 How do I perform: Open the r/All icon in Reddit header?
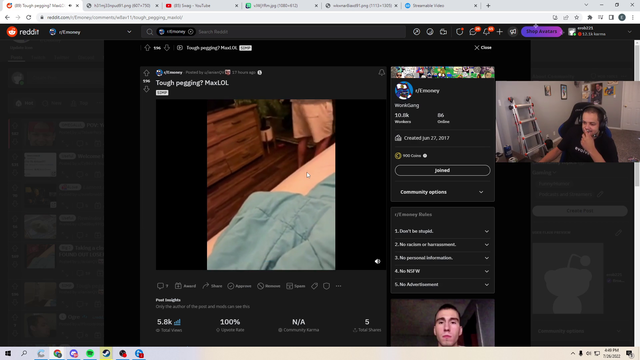coord(430,32)
